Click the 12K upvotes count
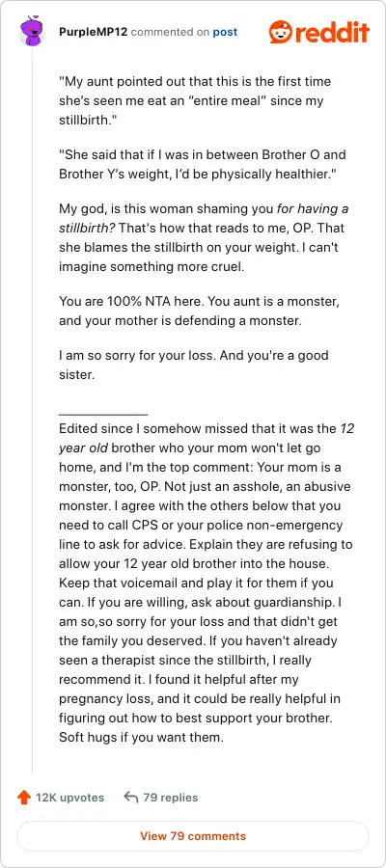Screen dimensions: 386x868 pos(69,798)
